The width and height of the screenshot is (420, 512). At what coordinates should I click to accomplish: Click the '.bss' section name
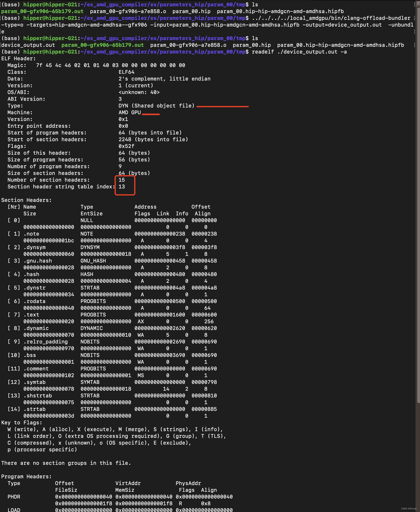click(30, 355)
